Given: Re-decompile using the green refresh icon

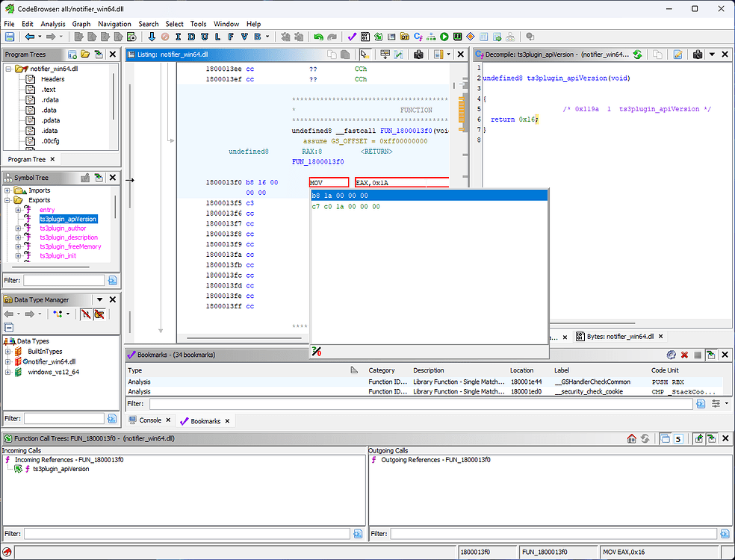Looking at the screenshot, I should (x=637, y=54).
